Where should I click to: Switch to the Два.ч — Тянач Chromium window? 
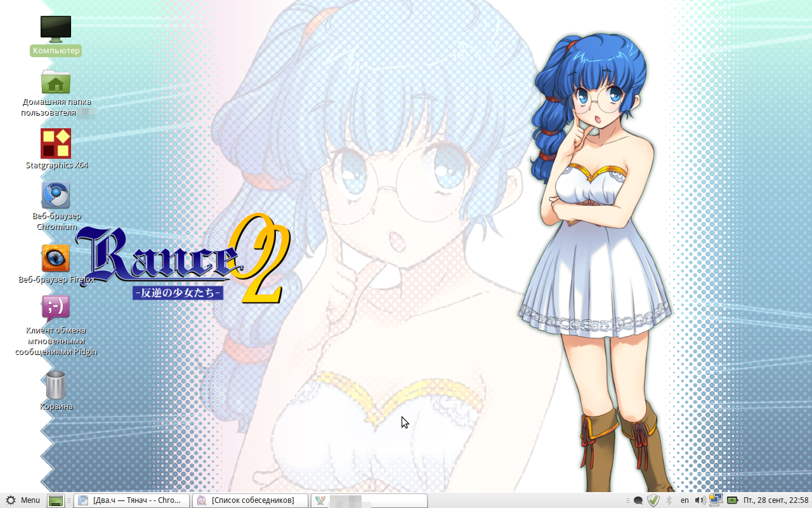132,500
